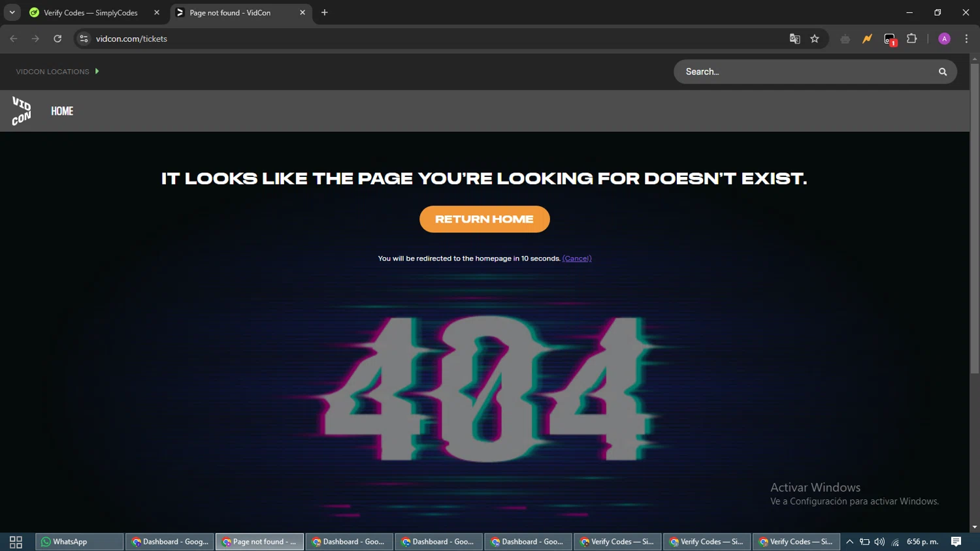The height and width of the screenshot is (551, 980).
Task: Click the taskbar clock 6:56 p. m.
Action: [923, 542]
